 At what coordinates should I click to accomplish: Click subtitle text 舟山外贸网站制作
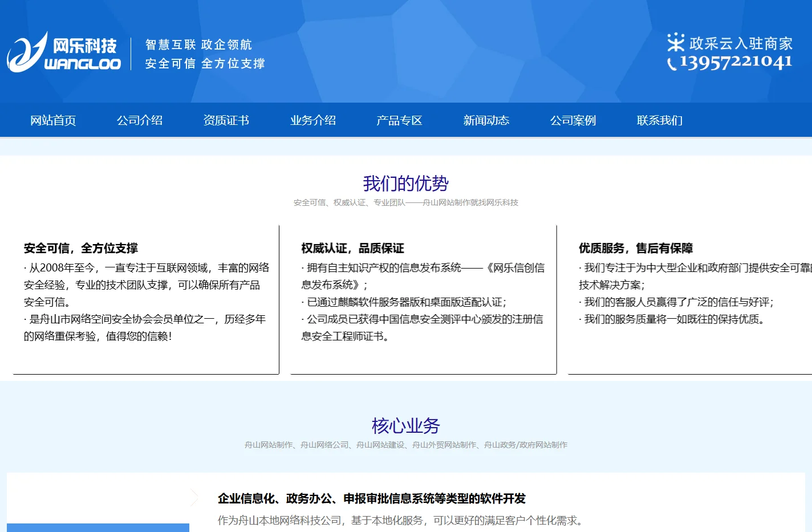(x=444, y=445)
